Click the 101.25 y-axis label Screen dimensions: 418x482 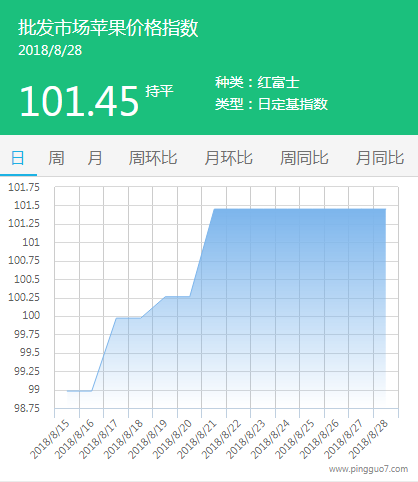pyautogui.click(x=24, y=223)
